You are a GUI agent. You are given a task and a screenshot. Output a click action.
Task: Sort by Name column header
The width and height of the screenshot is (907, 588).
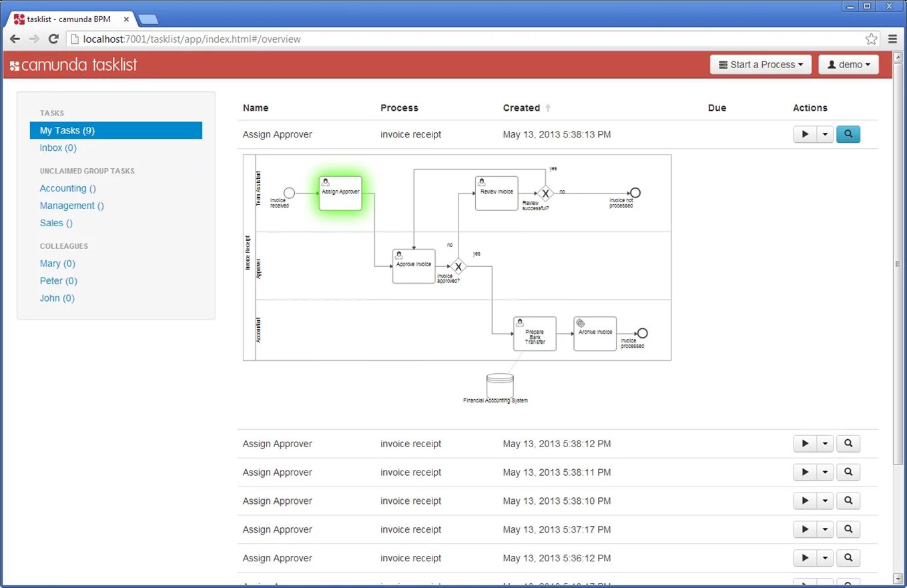click(x=256, y=108)
